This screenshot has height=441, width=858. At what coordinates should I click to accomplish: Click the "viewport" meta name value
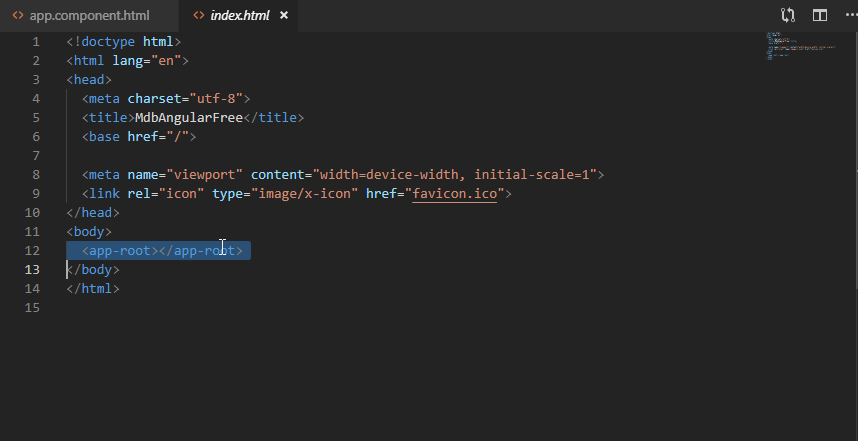click(x=205, y=174)
